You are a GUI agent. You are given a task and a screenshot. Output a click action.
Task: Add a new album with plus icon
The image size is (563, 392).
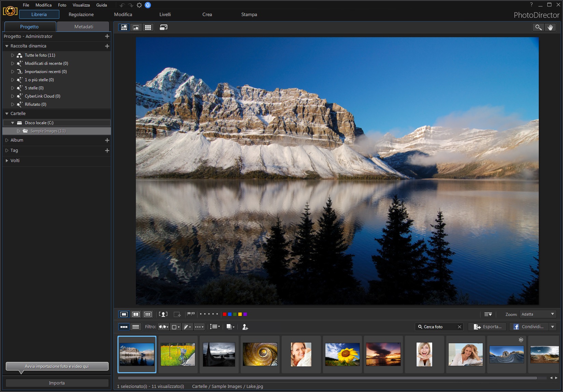click(107, 140)
